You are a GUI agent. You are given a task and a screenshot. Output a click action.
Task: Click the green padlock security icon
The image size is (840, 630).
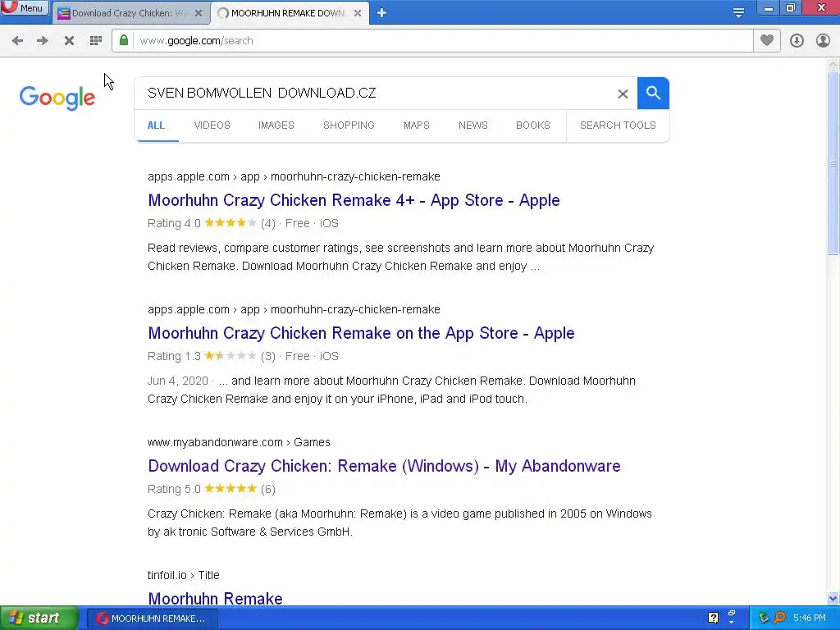pos(124,40)
